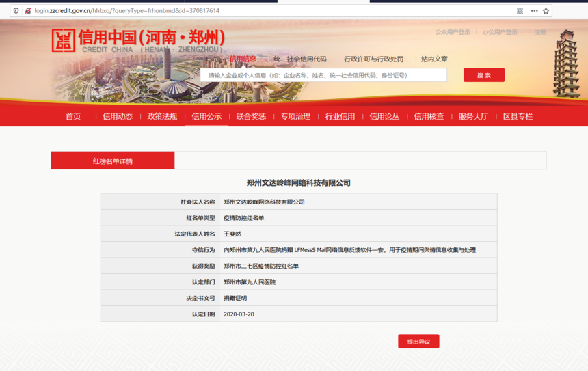
Task: Open the 信用公示 navigation menu
Action: (206, 117)
